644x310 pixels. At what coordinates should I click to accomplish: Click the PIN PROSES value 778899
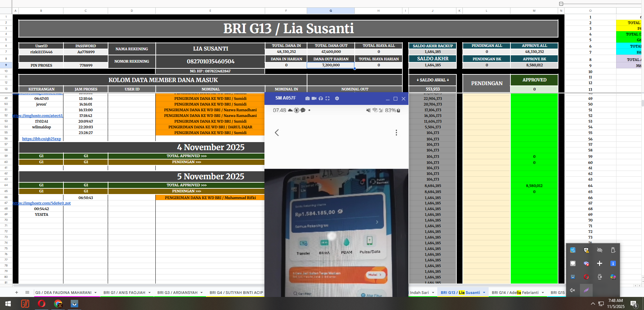tap(86, 65)
